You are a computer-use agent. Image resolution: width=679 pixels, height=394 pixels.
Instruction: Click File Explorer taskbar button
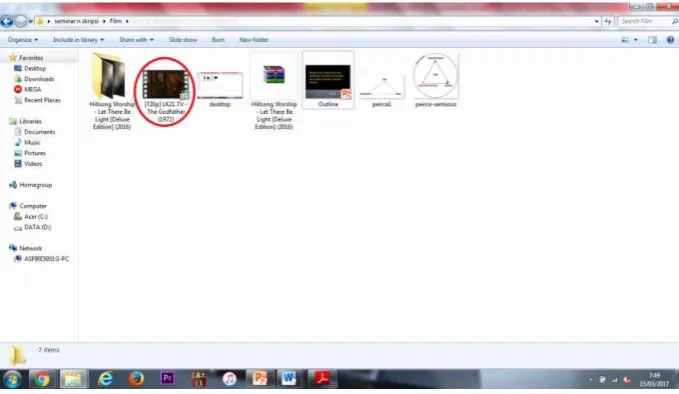pos(73,379)
